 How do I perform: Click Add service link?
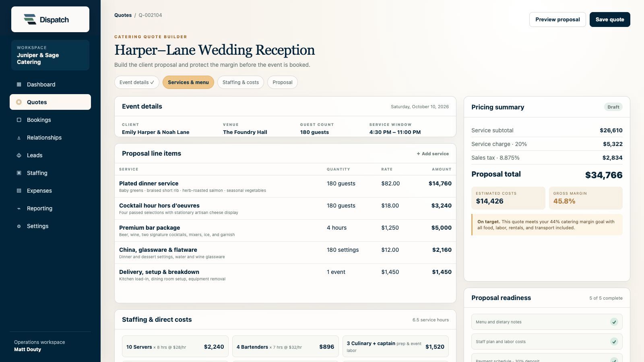tap(433, 154)
